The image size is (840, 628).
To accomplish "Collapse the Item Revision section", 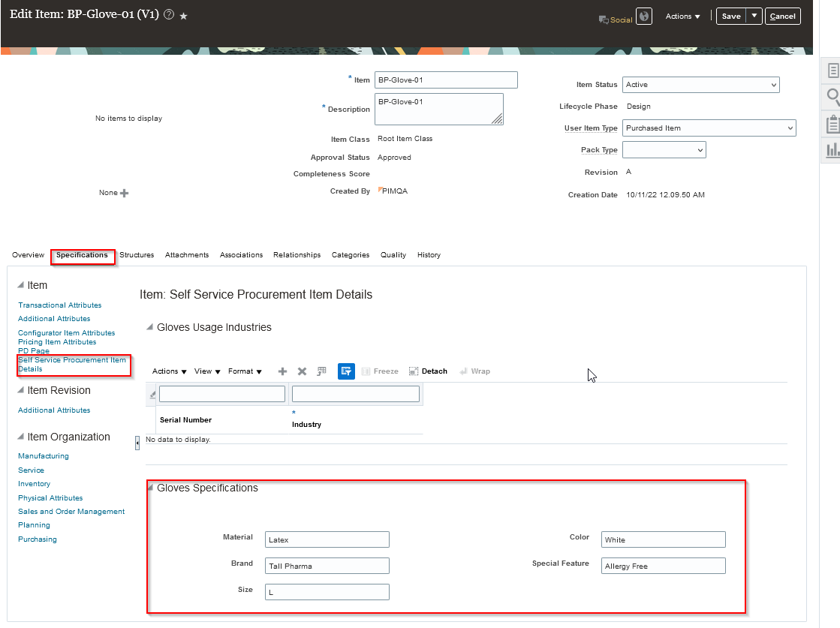I will (x=20, y=389).
